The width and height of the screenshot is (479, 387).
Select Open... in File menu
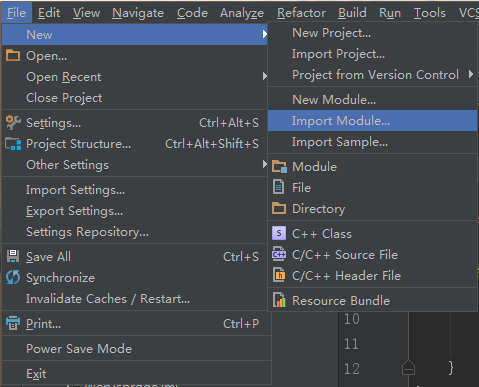click(x=135, y=56)
